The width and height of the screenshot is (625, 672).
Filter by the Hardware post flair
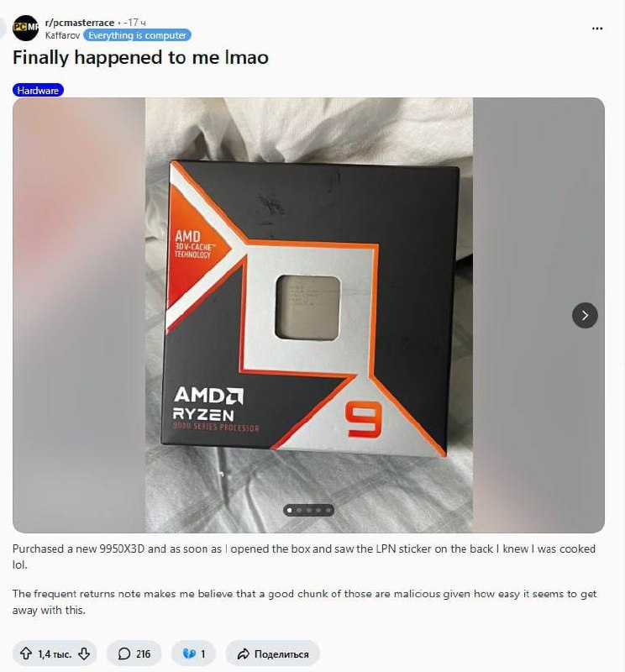point(38,91)
